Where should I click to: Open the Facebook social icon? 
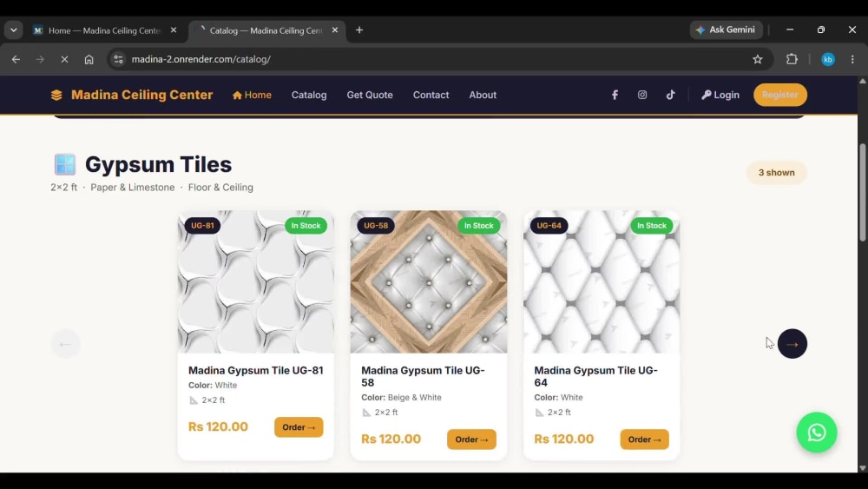[615, 95]
